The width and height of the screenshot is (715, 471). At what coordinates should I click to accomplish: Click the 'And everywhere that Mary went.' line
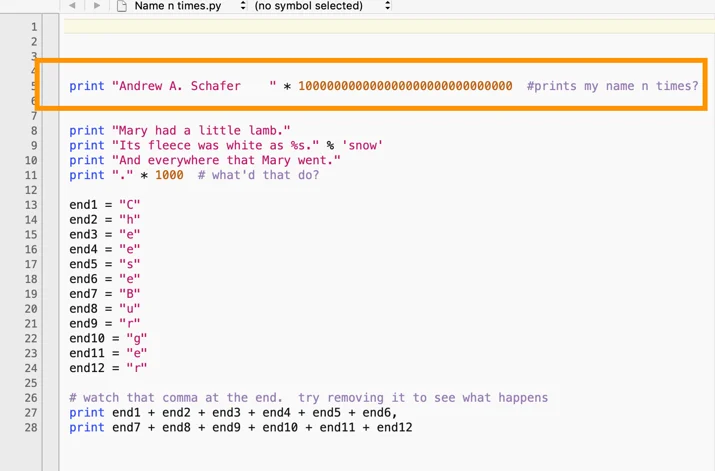click(x=205, y=160)
